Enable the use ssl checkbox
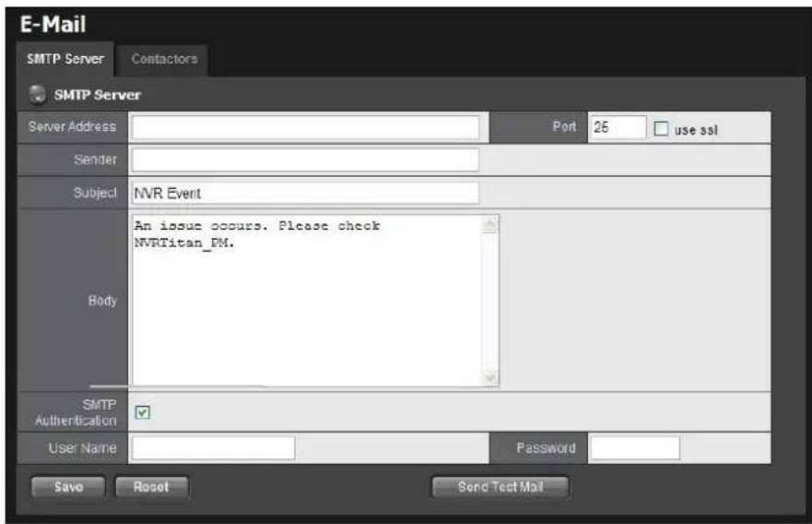Viewport: 812px width, 524px height. pyautogui.click(x=661, y=128)
